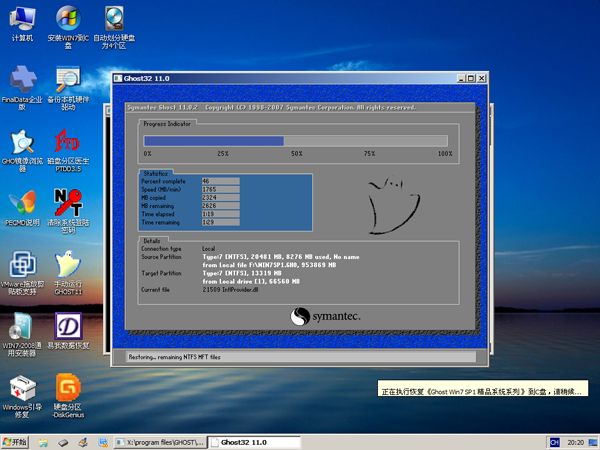Click the Source Partition Type:7 NTFS line
Screen dimensions: 600x450
point(281,257)
